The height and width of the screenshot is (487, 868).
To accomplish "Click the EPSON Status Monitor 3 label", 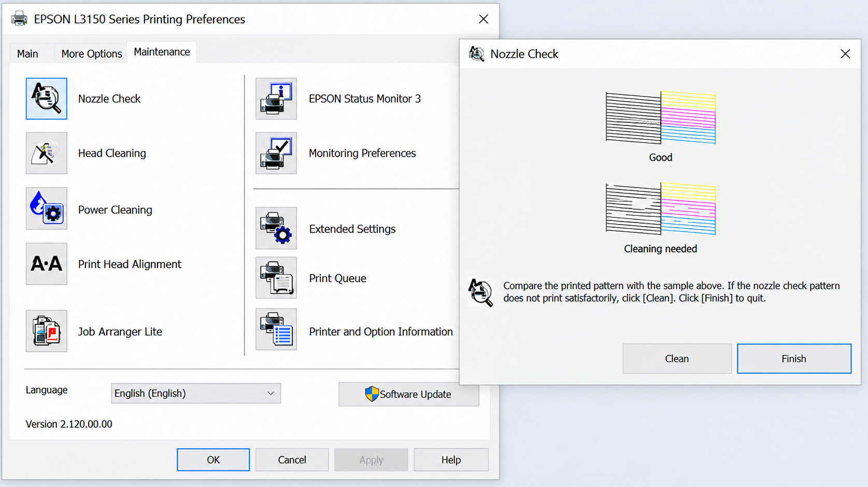I will point(365,99).
